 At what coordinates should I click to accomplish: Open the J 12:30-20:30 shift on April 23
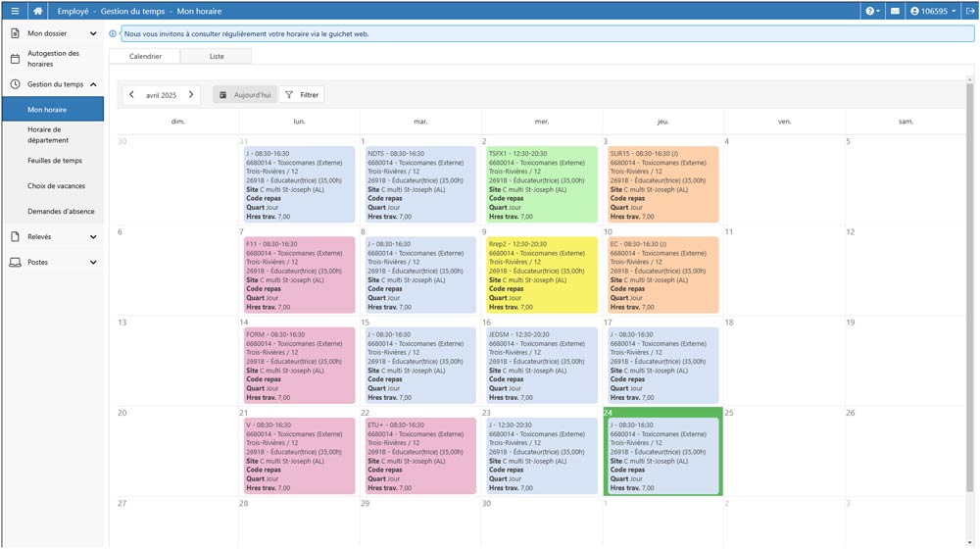[541, 456]
